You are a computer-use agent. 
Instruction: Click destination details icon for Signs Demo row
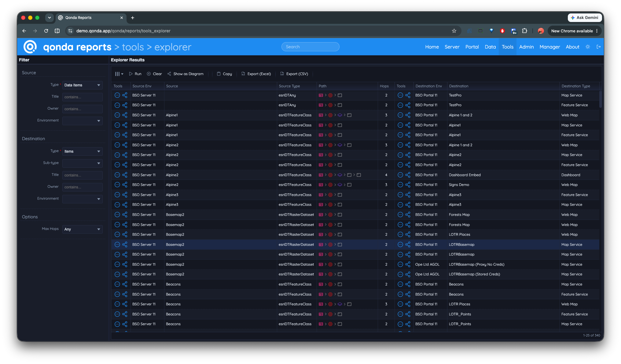pos(400,185)
